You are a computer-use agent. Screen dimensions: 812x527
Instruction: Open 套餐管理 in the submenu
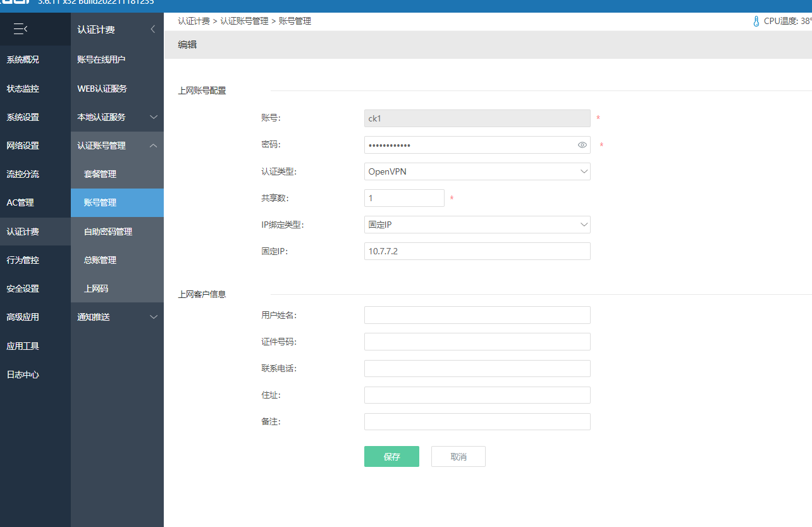tap(100, 174)
